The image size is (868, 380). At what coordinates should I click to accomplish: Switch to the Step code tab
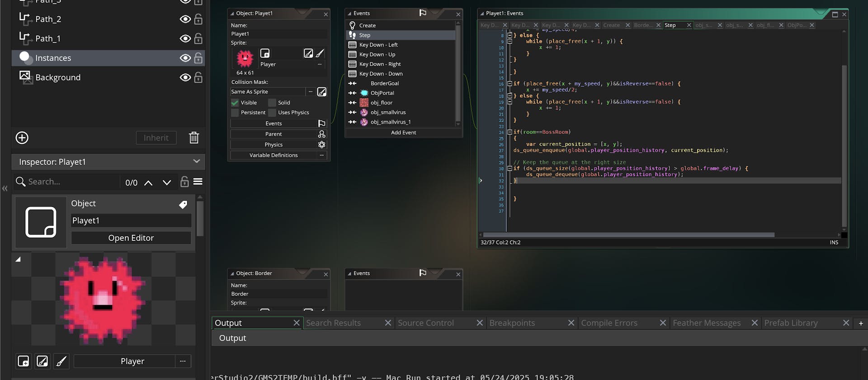click(670, 25)
